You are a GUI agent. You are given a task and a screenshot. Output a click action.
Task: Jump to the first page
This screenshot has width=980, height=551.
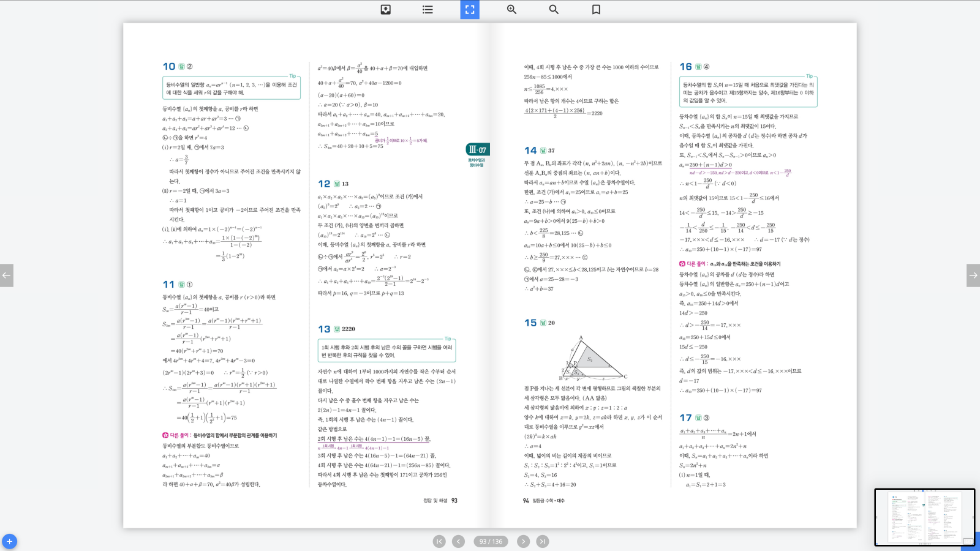click(439, 541)
